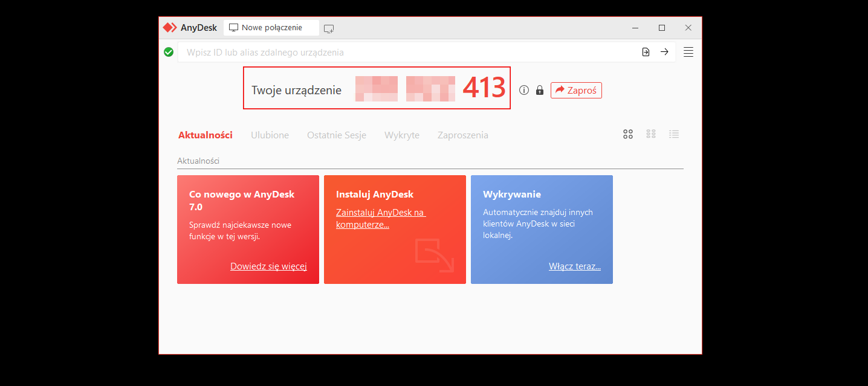Click the file transfer icon in the address bar

point(646,52)
